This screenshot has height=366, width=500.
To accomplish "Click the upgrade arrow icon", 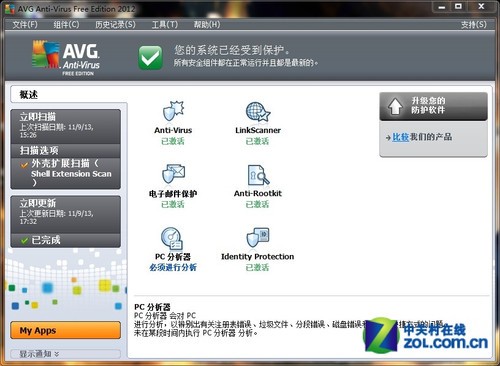I will [x=395, y=106].
